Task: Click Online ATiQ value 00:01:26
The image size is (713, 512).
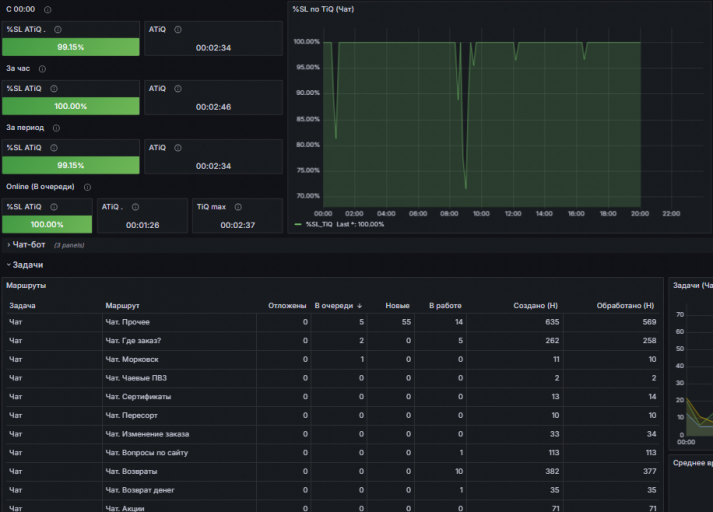Action: pyautogui.click(x=142, y=225)
